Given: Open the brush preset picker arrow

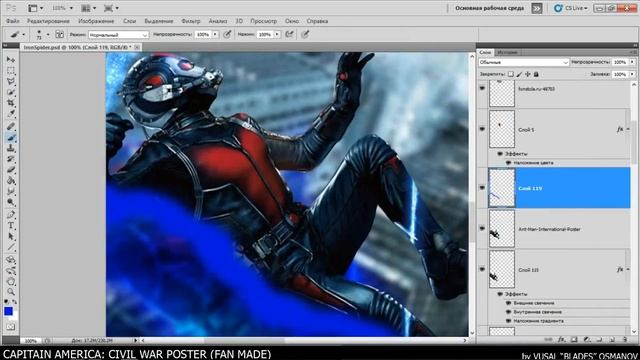Looking at the screenshot, I should click(48, 35).
